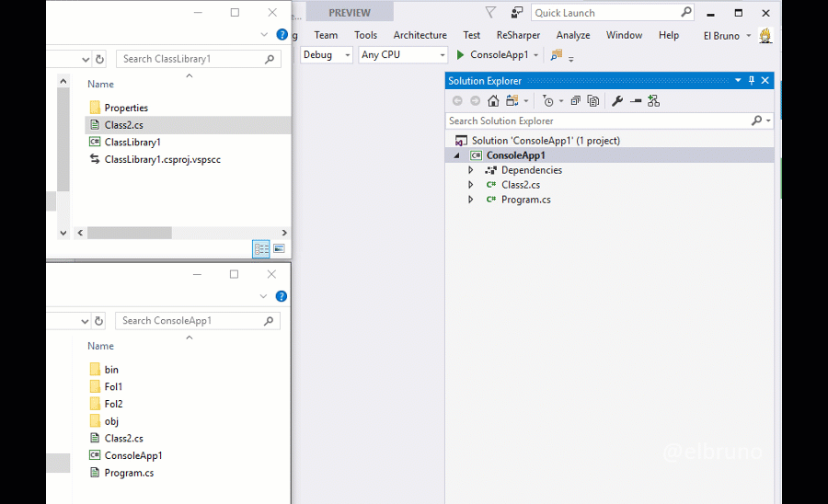Click the Find in Files toolbar icon
Image resolution: width=828 pixels, height=504 pixels.
click(556, 55)
